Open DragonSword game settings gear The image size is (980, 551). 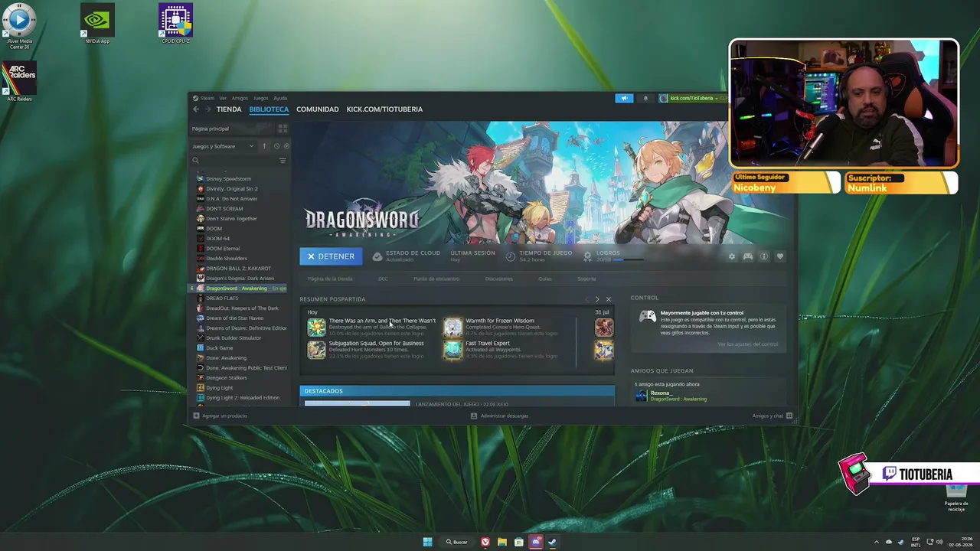click(x=732, y=256)
